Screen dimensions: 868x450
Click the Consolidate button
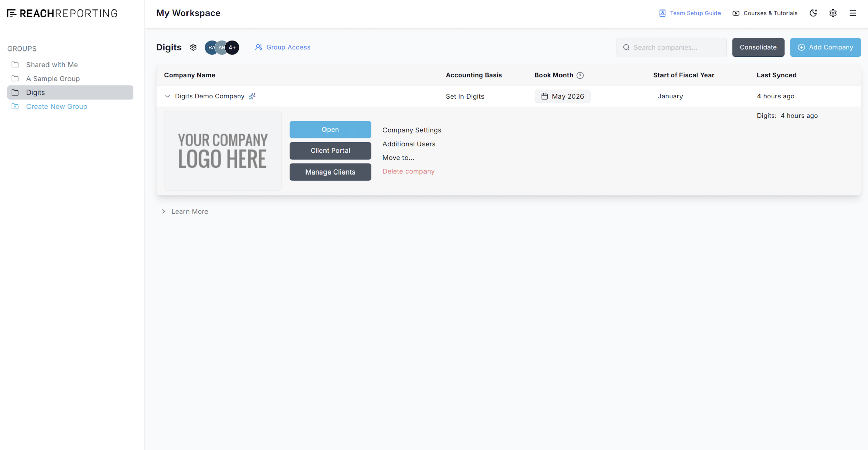tap(758, 47)
